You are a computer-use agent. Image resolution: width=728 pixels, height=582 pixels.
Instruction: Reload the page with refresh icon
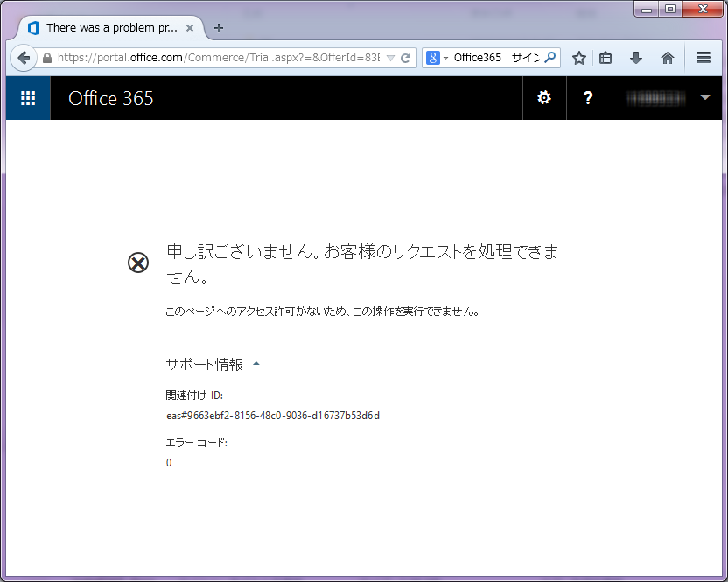[x=405, y=58]
